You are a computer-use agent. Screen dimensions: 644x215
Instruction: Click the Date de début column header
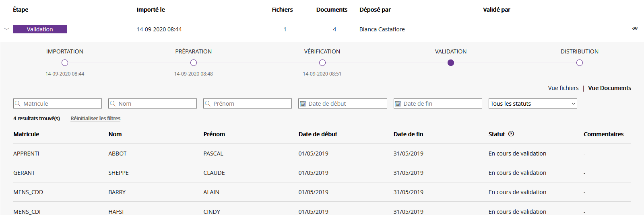click(318, 134)
